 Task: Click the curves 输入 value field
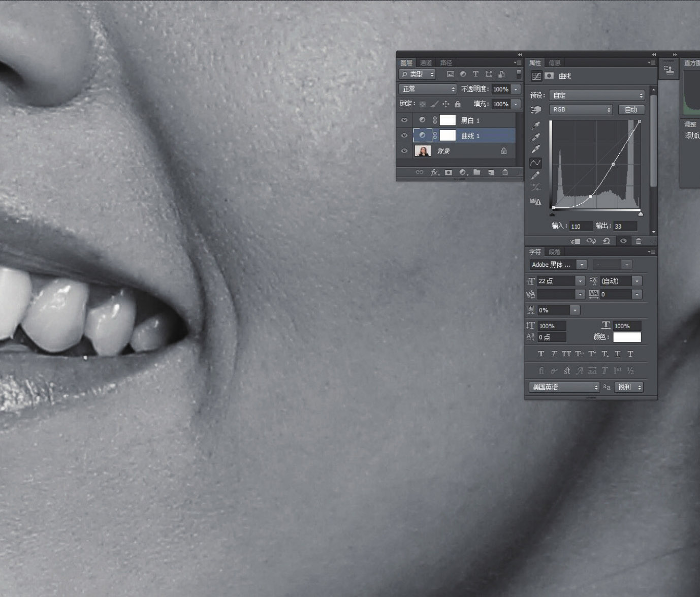(581, 227)
